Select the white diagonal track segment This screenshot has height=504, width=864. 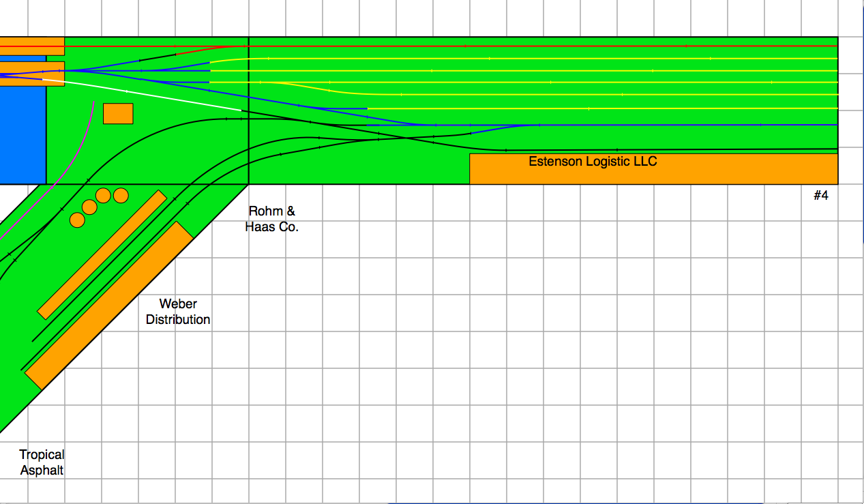pos(150,95)
